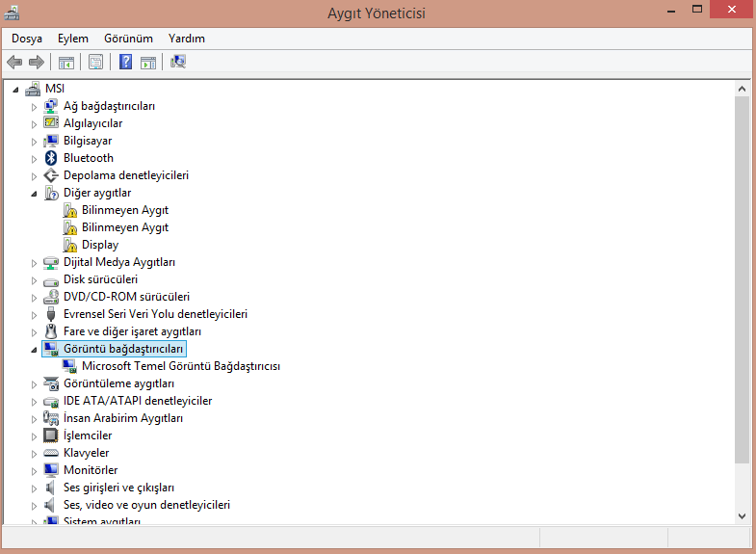Select the Algılayıcılar label
This screenshot has height=554, width=756.
tap(93, 123)
